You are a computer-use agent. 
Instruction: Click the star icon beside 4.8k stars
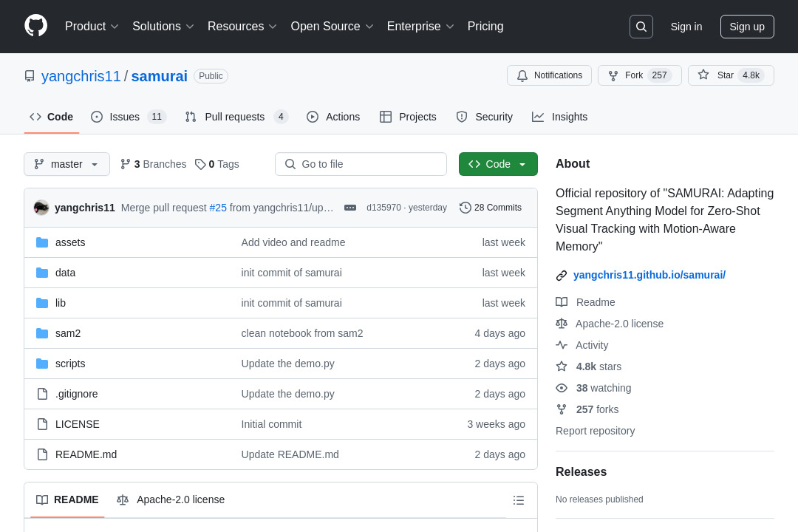(562, 366)
